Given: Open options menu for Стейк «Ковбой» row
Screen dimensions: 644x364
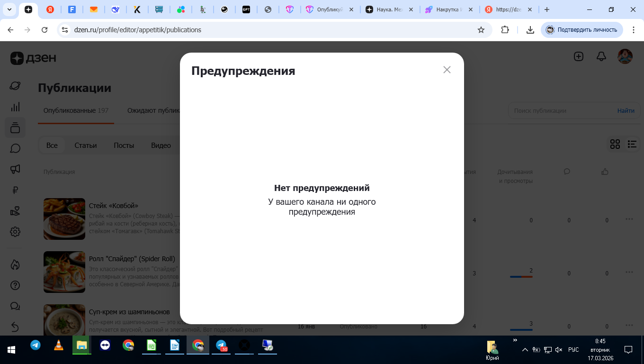Looking at the screenshot, I should tap(629, 219).
